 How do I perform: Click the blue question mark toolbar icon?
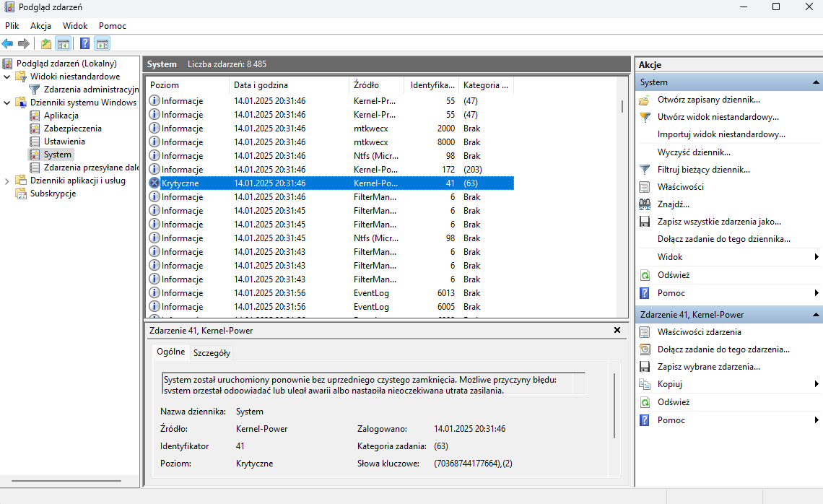(84, 43)
